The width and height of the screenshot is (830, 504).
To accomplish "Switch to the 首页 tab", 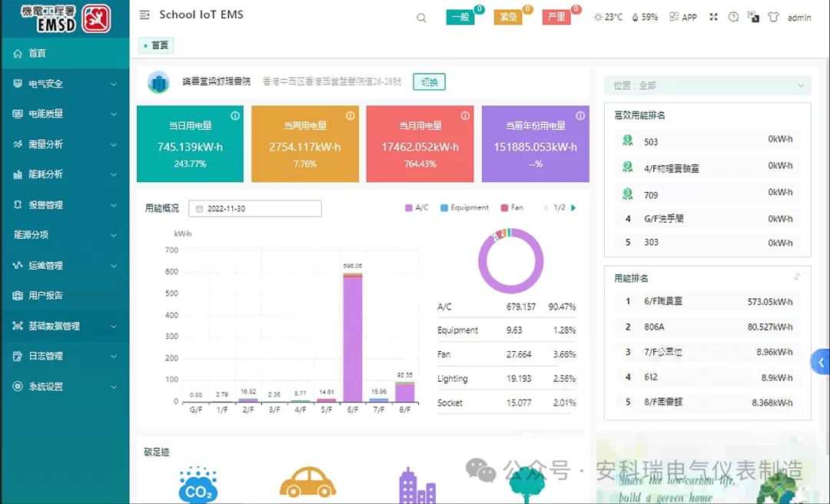I will click(x=156, y=45).
